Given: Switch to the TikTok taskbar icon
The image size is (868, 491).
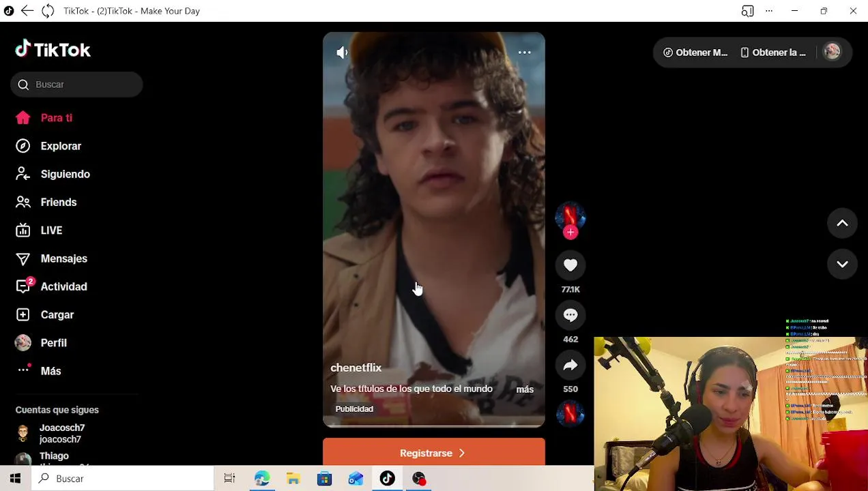Looking at the screenshot, I should tap(387, 479).
